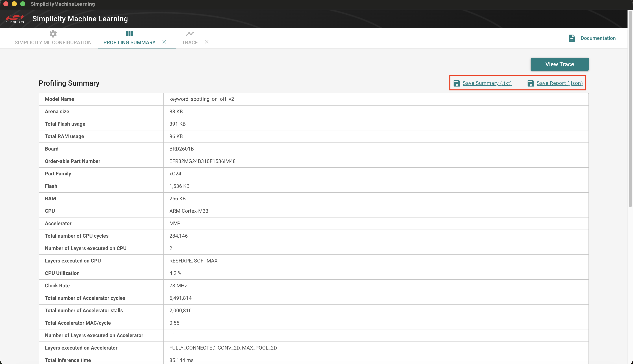Open the Trace tab
This screenshot has width=633, height=364.
coord(190,42)
